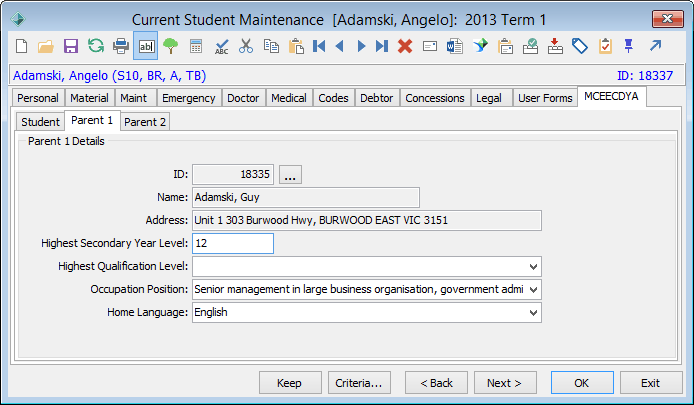Switch to the Codes tab
Viewport: 694px width, 405px height.
333,98
